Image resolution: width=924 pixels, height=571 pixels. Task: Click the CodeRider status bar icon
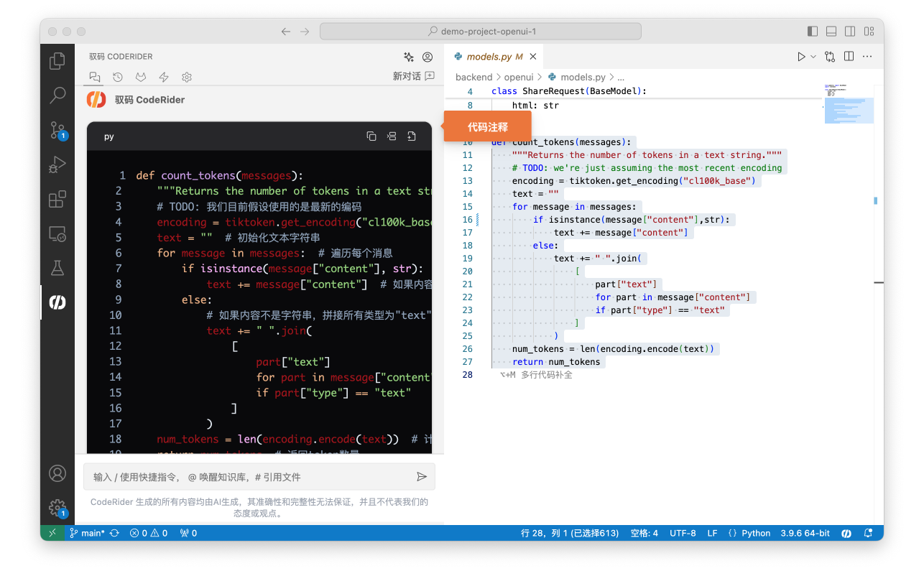point(846,533)
